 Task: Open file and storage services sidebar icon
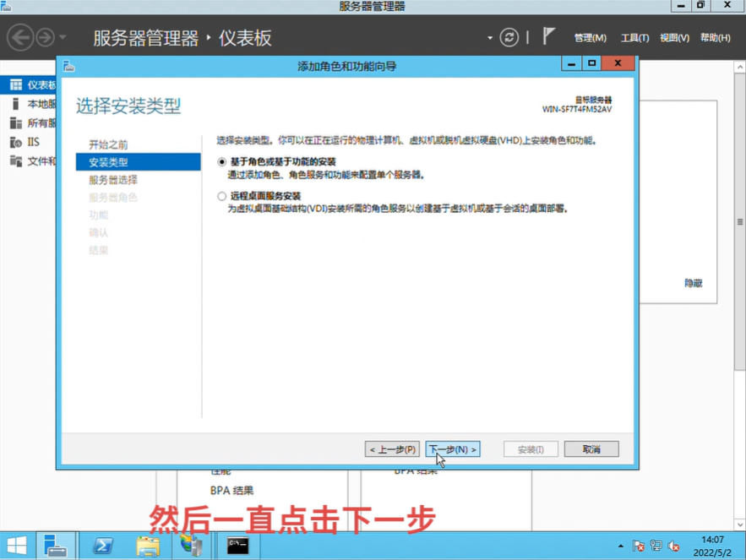(x=16, y=160)
